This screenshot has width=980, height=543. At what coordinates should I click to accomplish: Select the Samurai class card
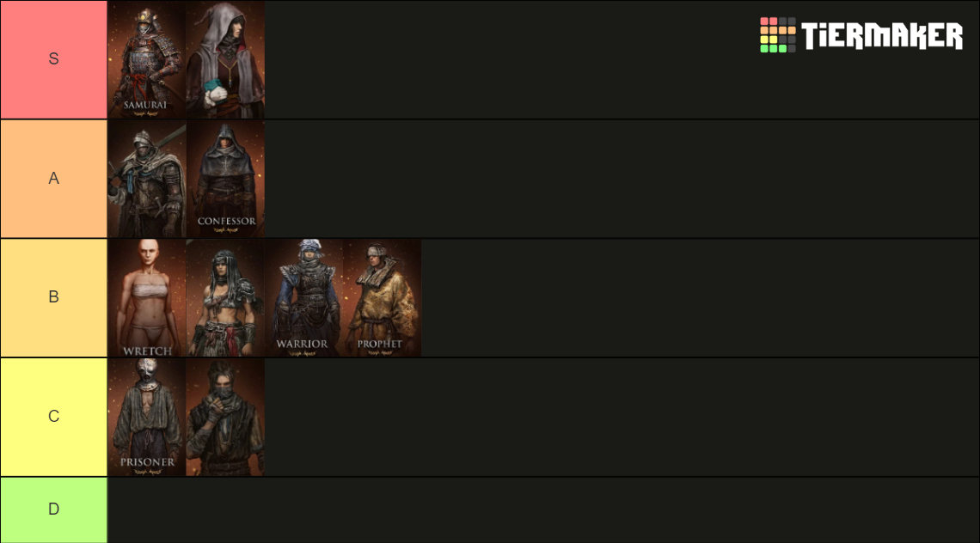click(147, 59)
